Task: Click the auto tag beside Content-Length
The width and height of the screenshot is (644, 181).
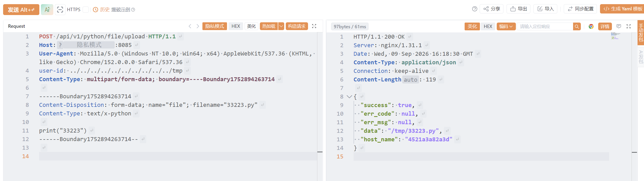Action: click(411, 80)
